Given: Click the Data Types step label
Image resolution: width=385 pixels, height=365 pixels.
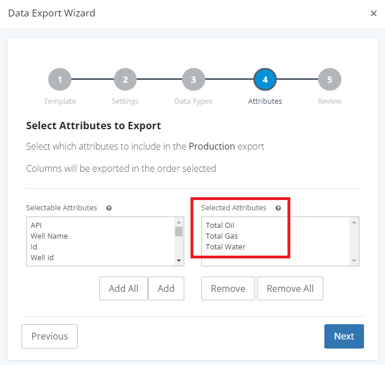Looking at the screenshot, I should 193,101.
